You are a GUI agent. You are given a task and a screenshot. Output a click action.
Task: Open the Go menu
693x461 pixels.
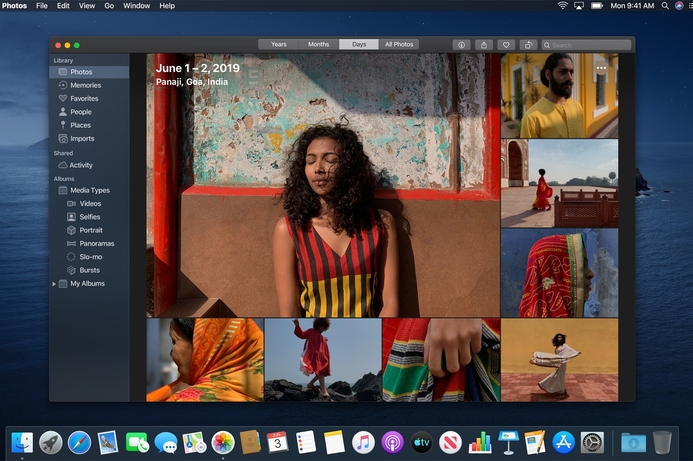click(x=109, y=6)
